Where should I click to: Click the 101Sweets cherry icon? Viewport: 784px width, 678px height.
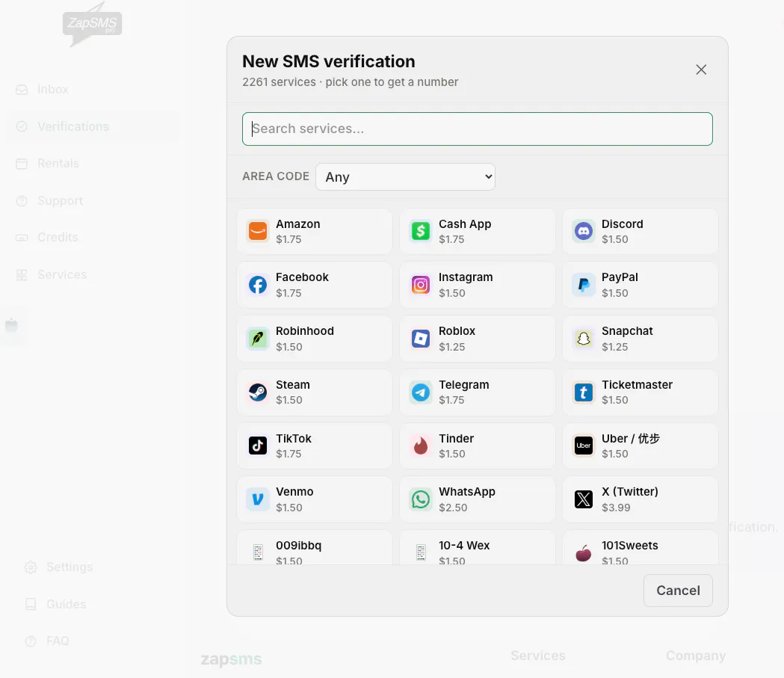coord(584,553)
